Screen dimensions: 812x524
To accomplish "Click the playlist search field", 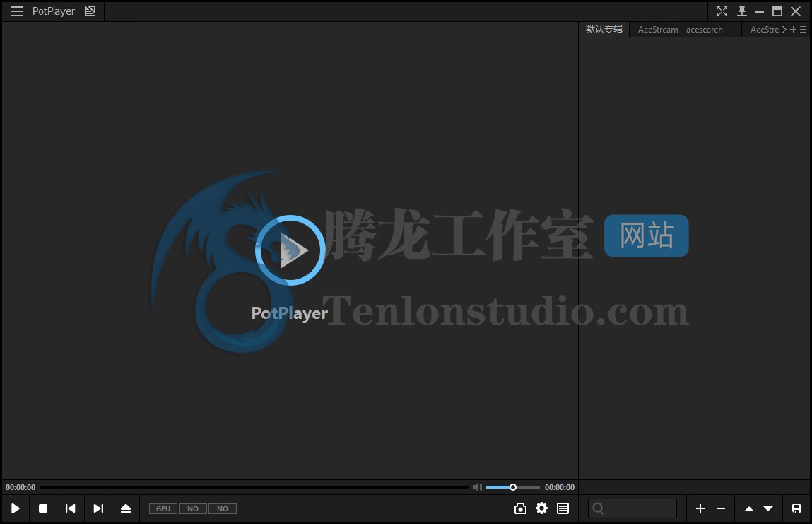I will click(x=632, y=508).
